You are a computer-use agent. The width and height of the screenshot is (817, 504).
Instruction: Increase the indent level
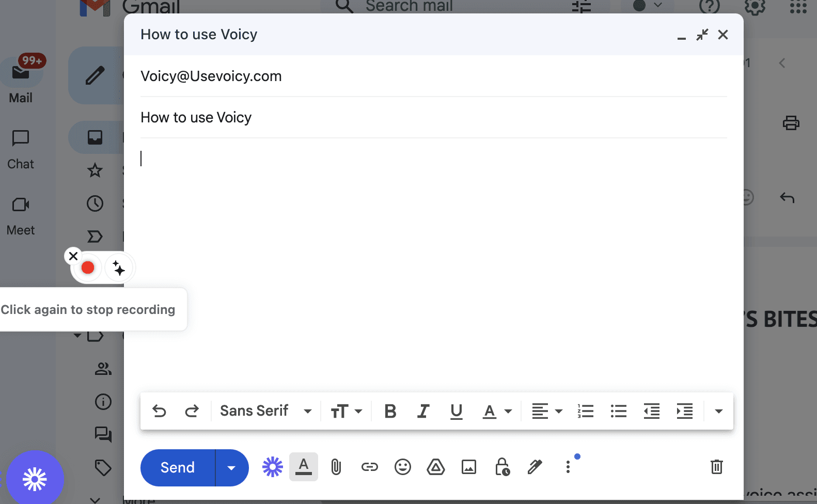click(685, 411)
